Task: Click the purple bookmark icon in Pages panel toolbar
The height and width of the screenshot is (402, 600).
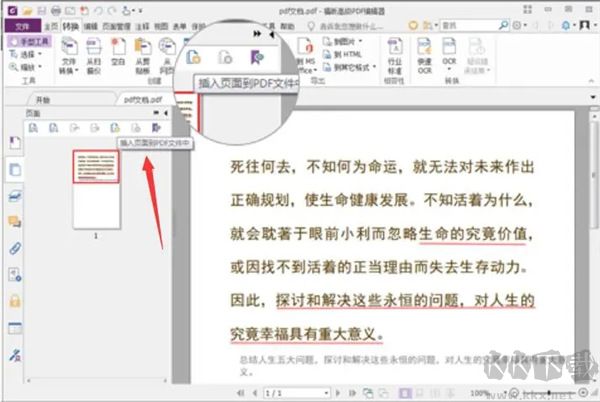Action: (x=156, y=128)
